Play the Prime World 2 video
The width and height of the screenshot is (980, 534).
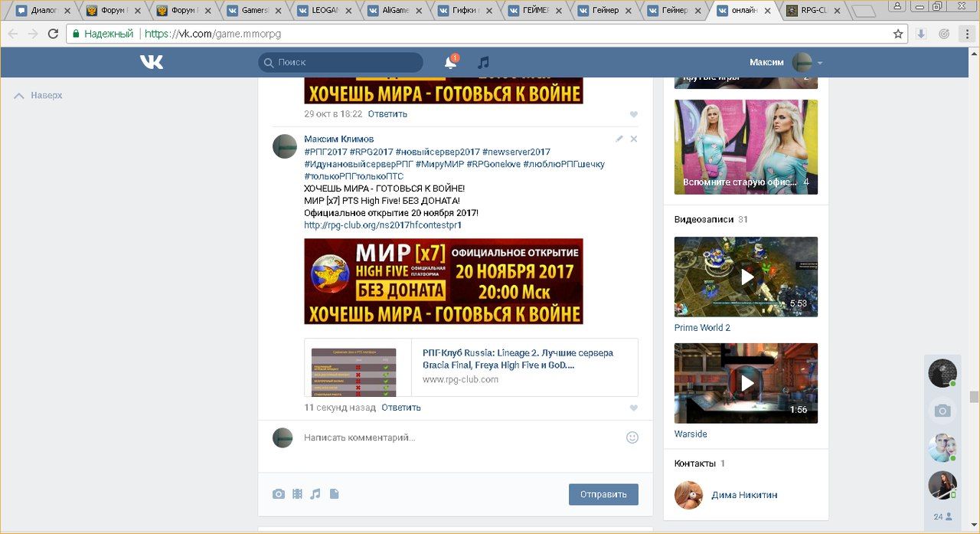(x=746, y=277)
